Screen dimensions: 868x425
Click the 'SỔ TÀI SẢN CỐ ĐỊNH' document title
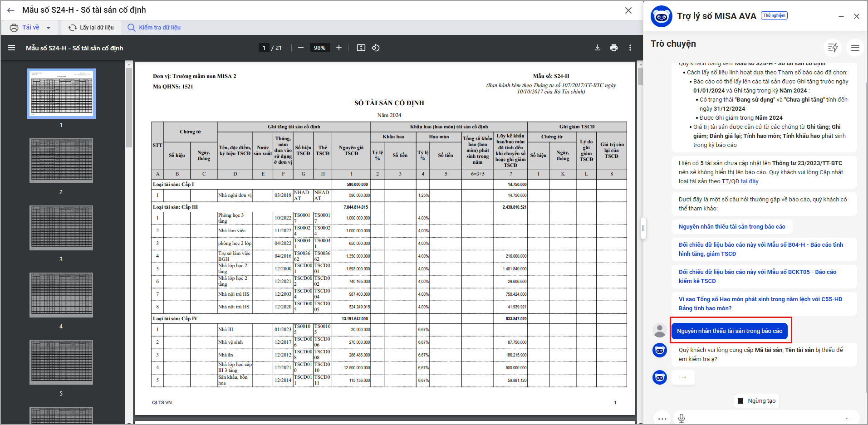click(x=389, y=103)
